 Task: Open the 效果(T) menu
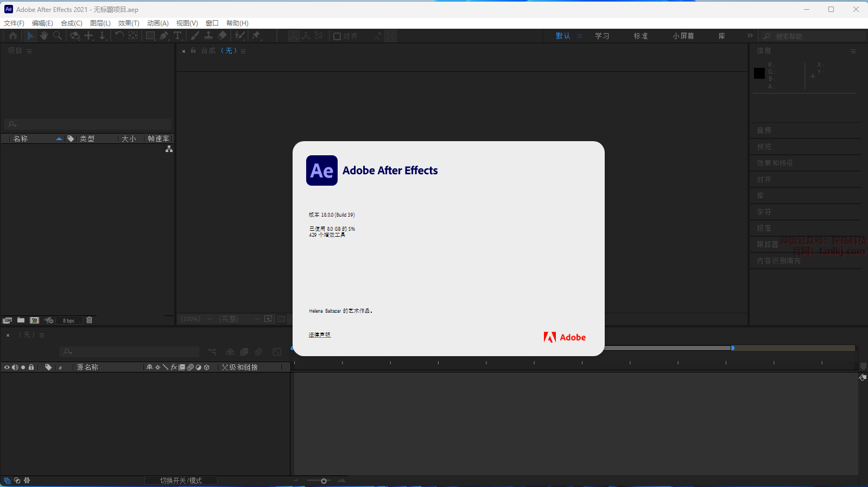pos(129,23)
